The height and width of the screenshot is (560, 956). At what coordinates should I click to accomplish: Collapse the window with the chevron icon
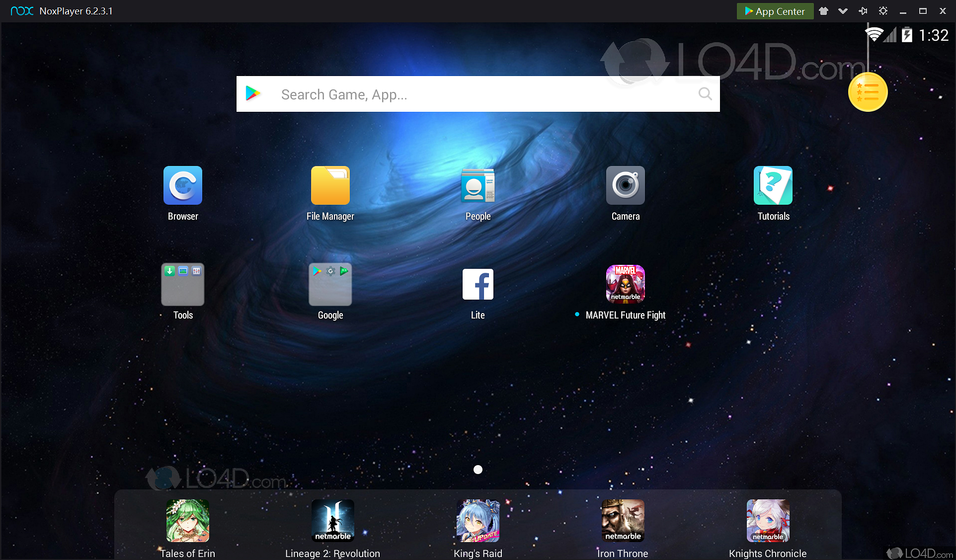(x=843, y=10)
